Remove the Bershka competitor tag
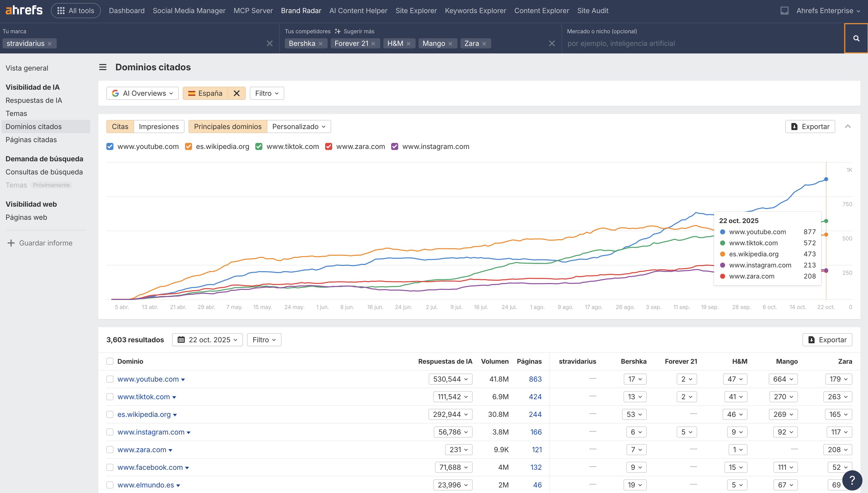This screenshot has height=493, width=868. pos(321,44)
